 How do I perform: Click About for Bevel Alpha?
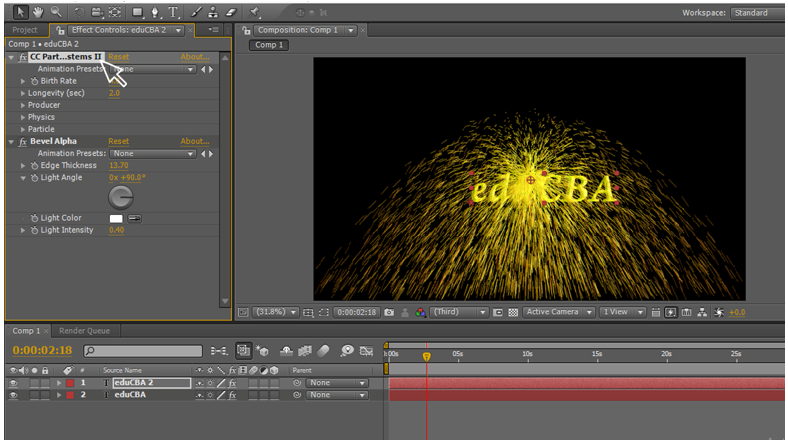click(195, 142)
